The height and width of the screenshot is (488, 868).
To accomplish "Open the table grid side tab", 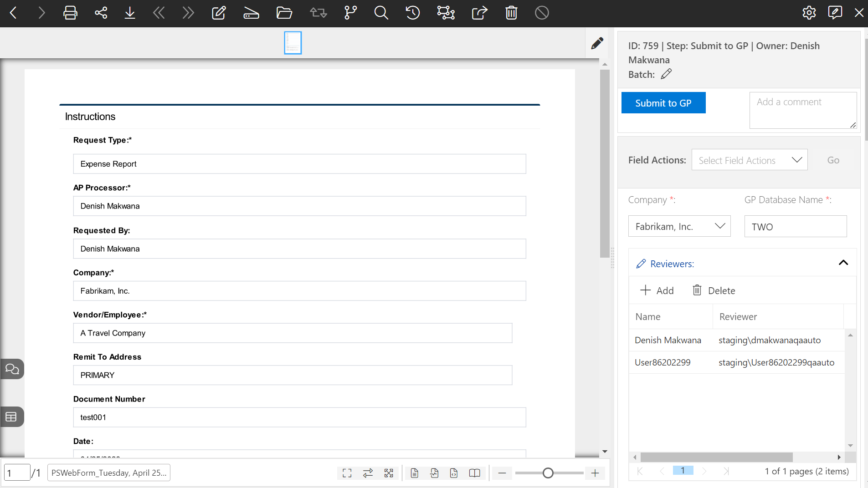I will (12, 417).
